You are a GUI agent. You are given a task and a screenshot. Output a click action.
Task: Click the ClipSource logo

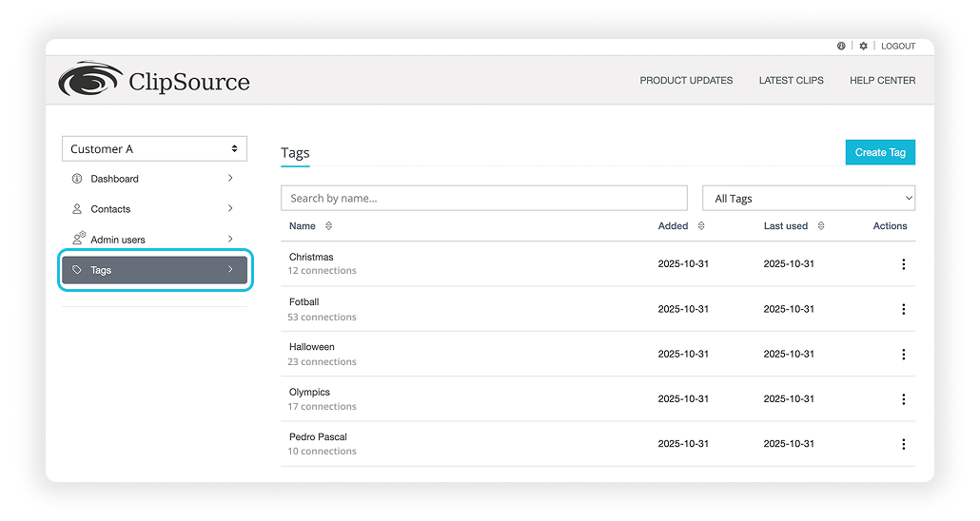(154, 81)
